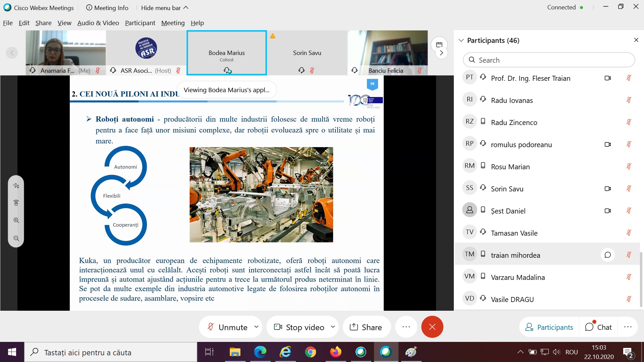Open more options ellipsis beside Share
The height and width of the screenshot is (362, 644).
pyautogui.click(x=406, y=327)
